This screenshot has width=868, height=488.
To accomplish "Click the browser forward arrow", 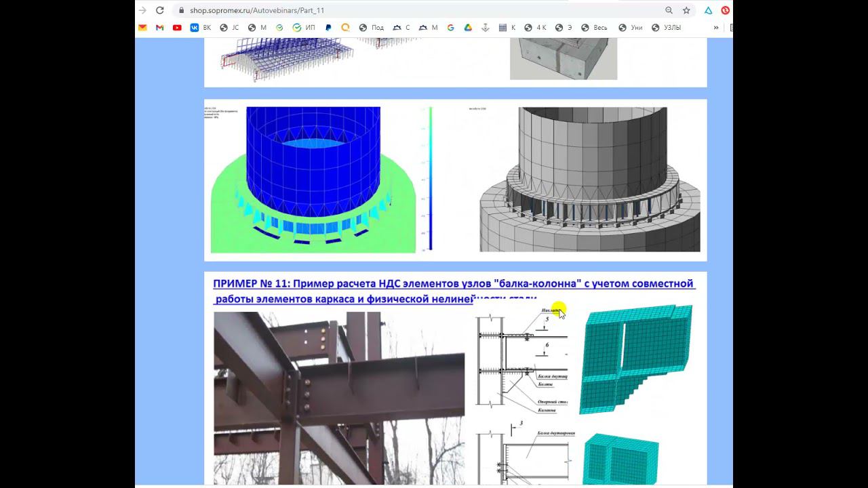I will click(142, 10).
